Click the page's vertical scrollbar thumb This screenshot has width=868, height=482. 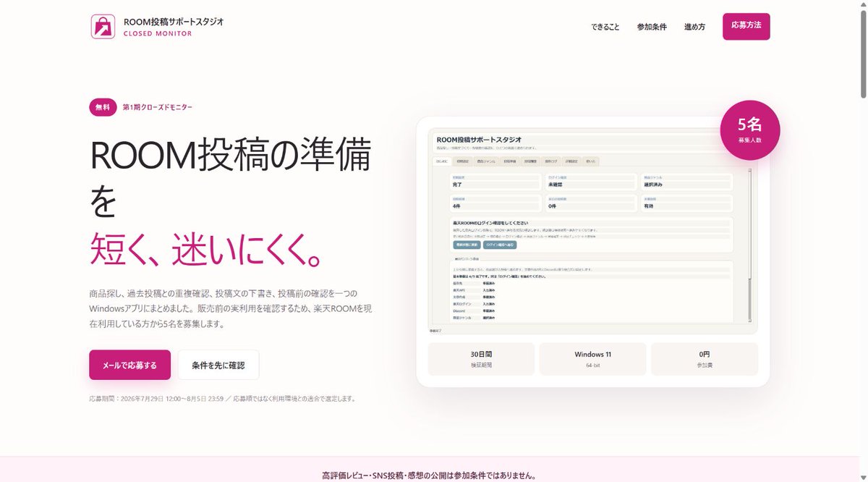click(862, 53)
